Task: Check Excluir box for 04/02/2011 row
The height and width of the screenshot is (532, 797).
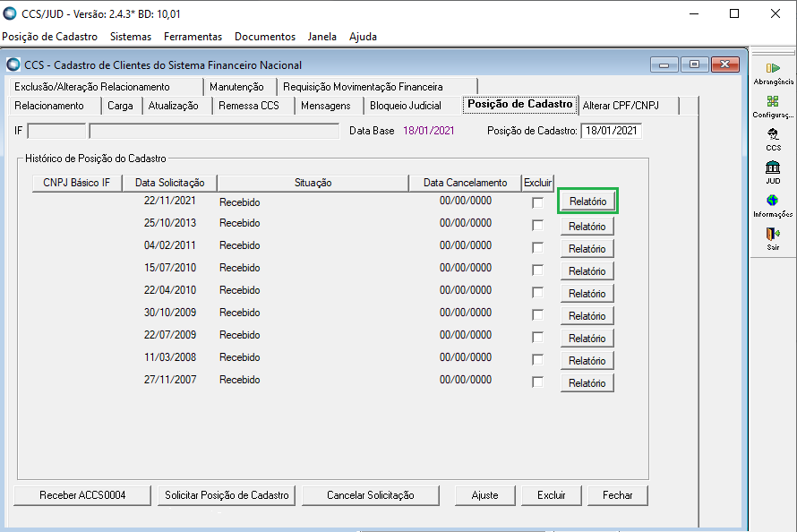Action: (x=537, y=247)
